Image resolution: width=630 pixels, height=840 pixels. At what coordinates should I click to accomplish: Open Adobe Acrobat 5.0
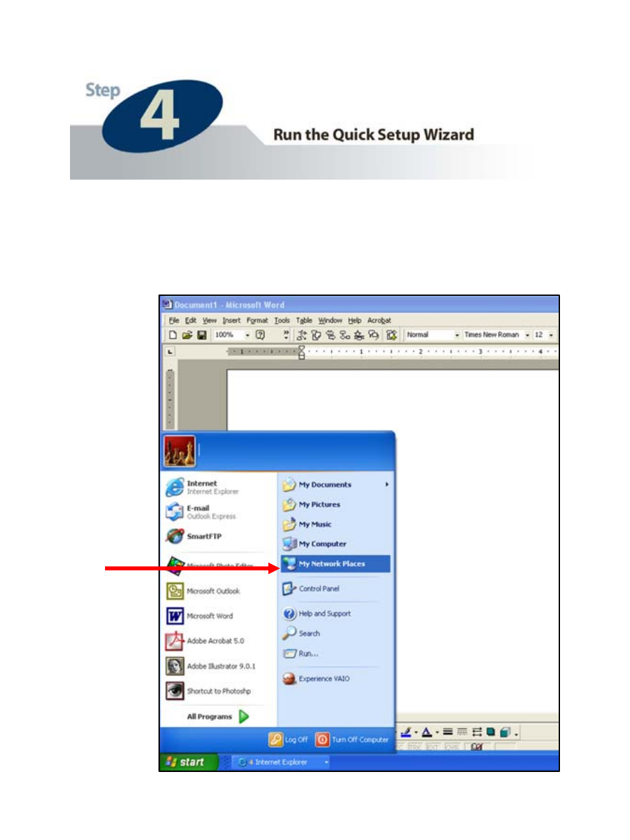click(205, 641)
